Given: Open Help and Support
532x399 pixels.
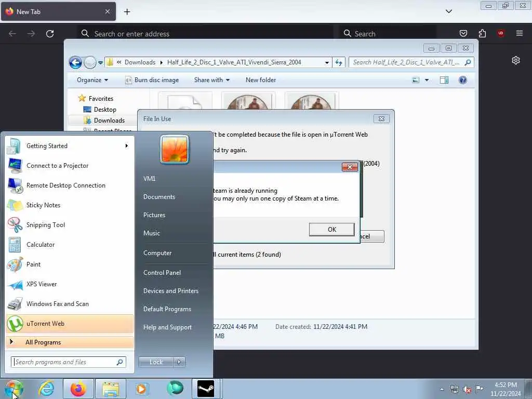Looking at the screenshot, I should pyautogui.click(x=168, y=327).
